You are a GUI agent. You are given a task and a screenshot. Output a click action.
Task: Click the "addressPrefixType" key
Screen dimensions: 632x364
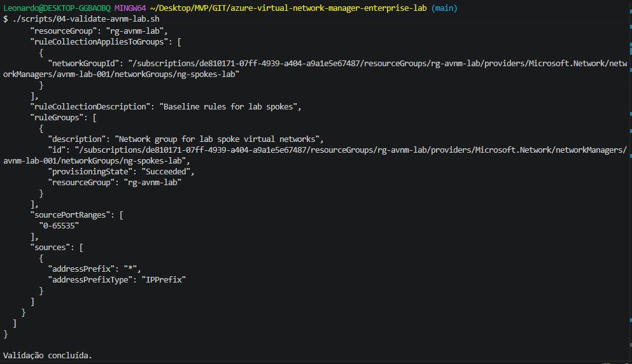[90, 280]
